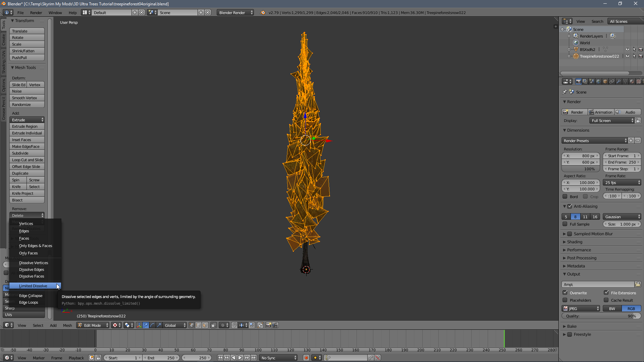Open the Edit Mode dropdown
The height and width of the screenshot is (362, 644).
click(x=93, y=325)
